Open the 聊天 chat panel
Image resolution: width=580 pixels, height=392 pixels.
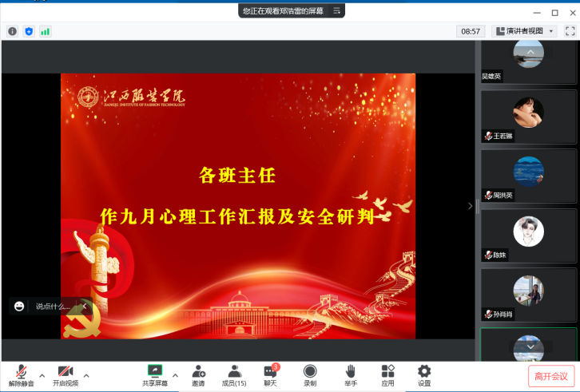tap(270, 371)
